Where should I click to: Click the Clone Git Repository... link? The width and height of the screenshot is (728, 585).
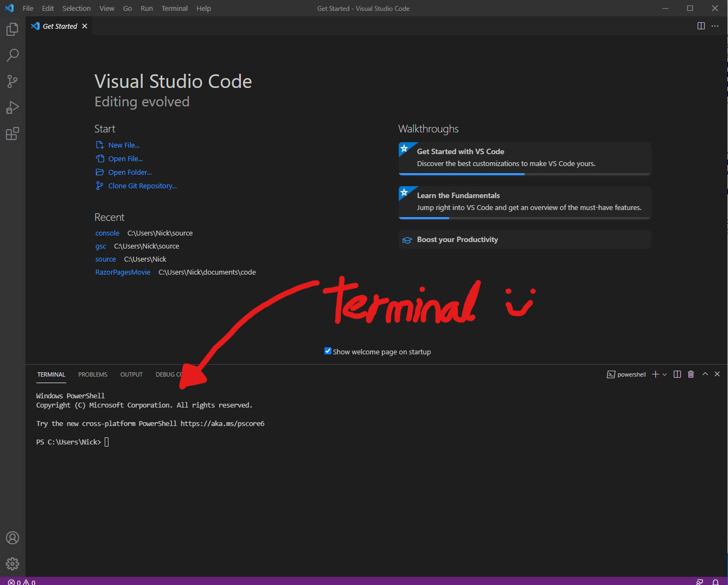[136, 186]
